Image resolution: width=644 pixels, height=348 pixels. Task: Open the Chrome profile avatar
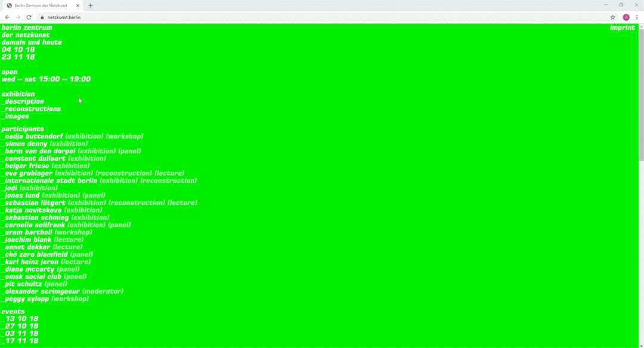(626, 17)
